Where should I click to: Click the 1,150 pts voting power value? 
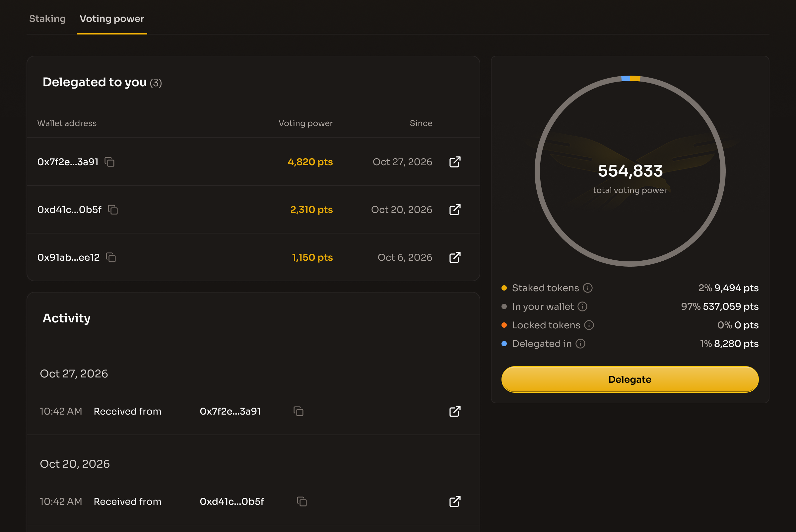coord(312,257)
